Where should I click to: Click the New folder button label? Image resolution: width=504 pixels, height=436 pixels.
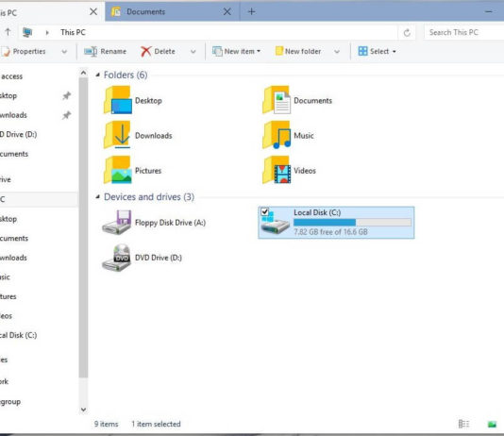tap(303, 51)
